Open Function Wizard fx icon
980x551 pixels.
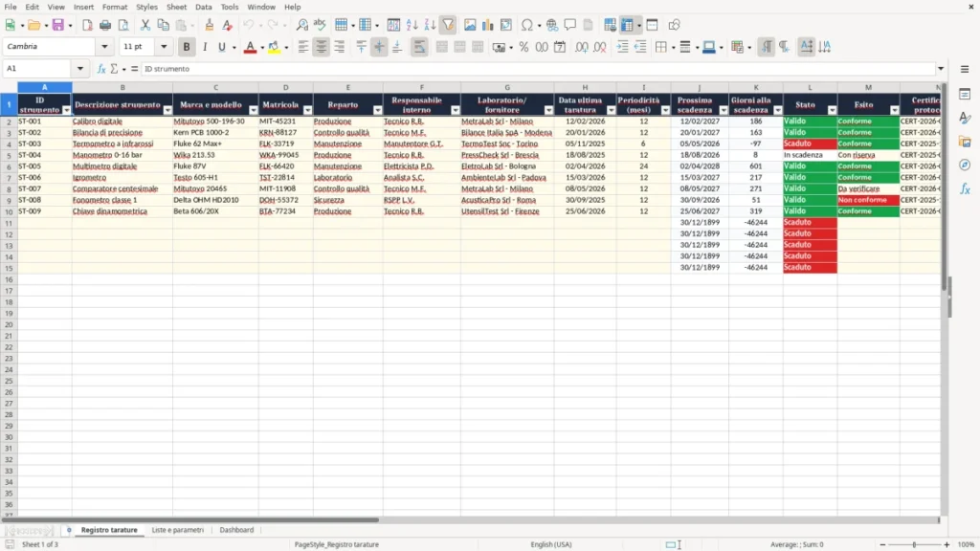coord(101,69)
